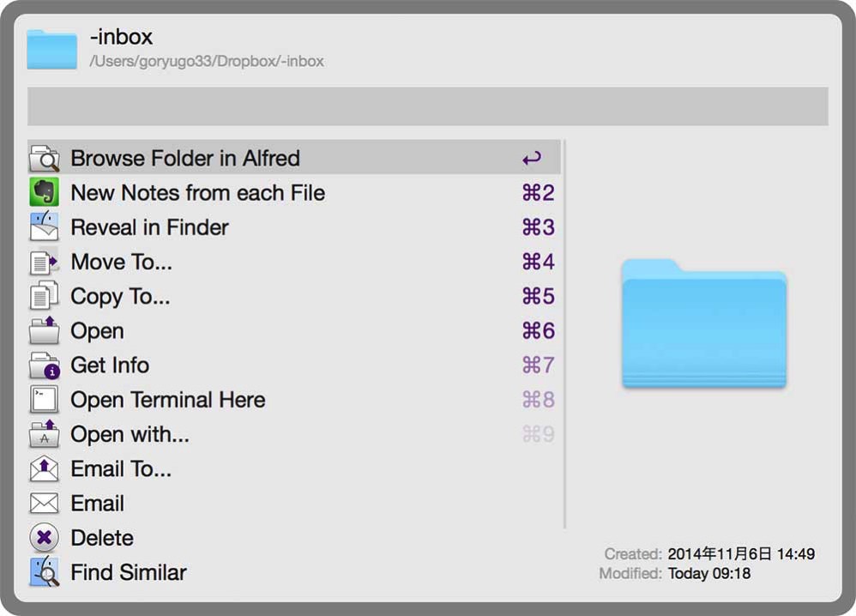Click the ⌘3 shortcut label
Image resolution: width=856 pixels, height=616 pixels.
[x=538, y=227]
